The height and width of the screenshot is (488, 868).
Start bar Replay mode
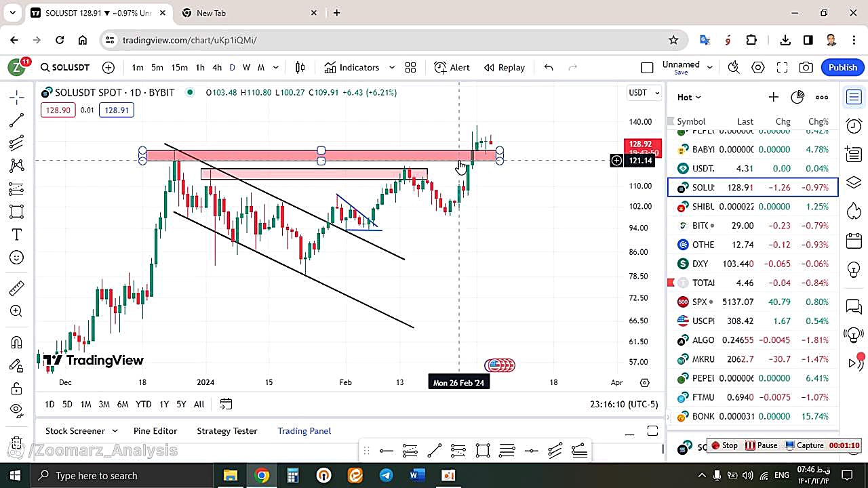505,67
